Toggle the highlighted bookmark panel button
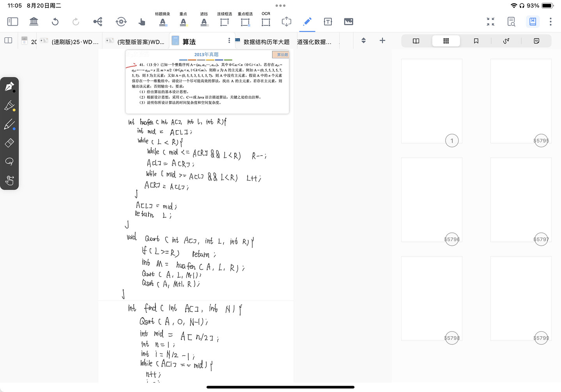The width and height of the screenshot is (561, 392). [x=533, y=21]
